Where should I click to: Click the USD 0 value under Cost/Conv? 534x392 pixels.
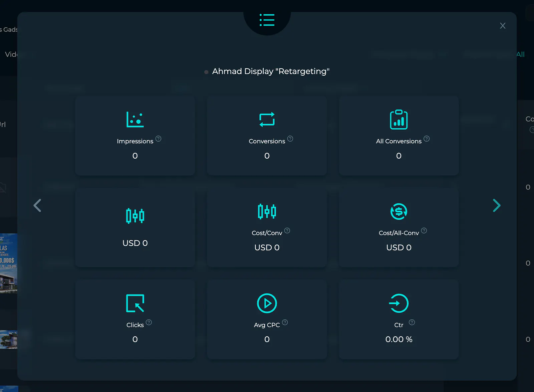[x=267, y=248]
